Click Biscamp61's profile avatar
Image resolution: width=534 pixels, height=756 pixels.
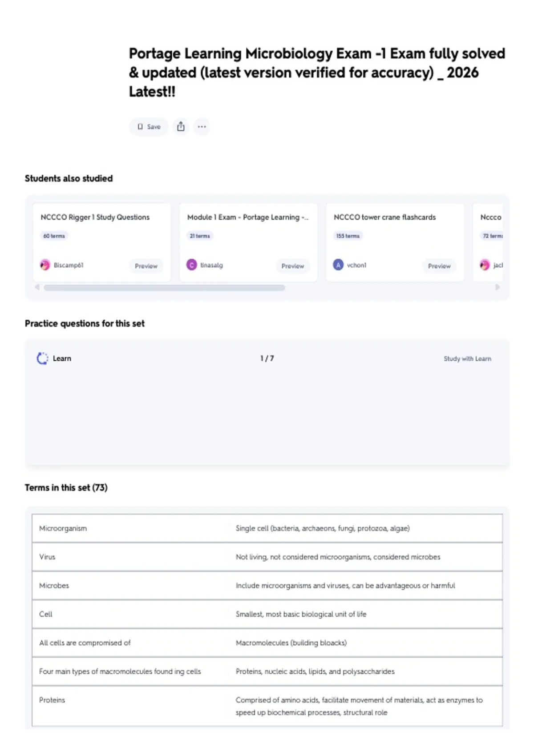(x=45, y=265)
